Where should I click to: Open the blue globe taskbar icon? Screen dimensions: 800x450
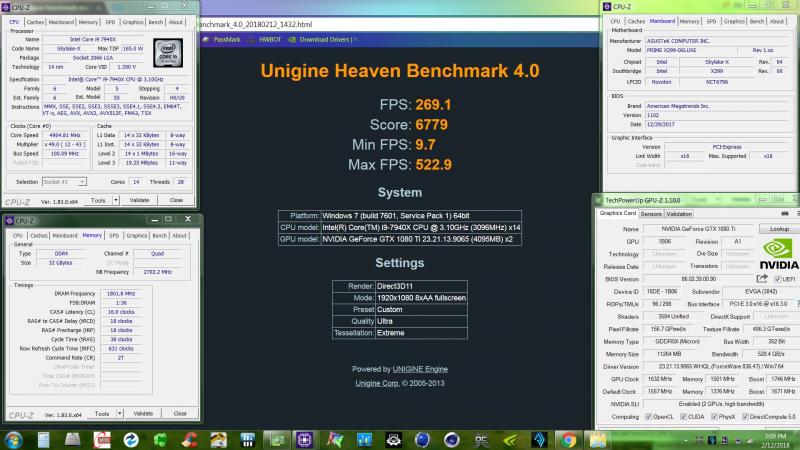[422, 439]
